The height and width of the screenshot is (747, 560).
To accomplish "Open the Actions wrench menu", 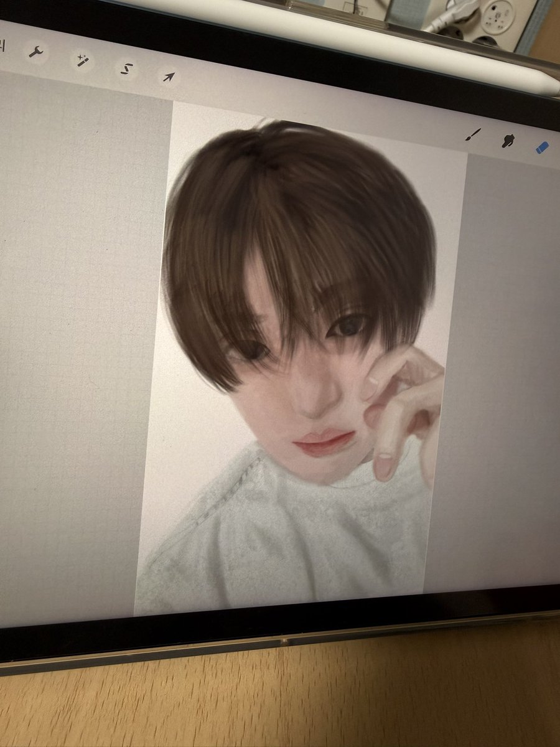I will click(x=35, y=52).
